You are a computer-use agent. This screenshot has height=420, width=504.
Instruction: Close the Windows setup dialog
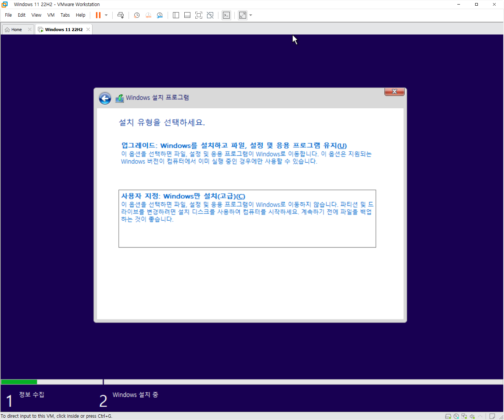click(394, 92)
